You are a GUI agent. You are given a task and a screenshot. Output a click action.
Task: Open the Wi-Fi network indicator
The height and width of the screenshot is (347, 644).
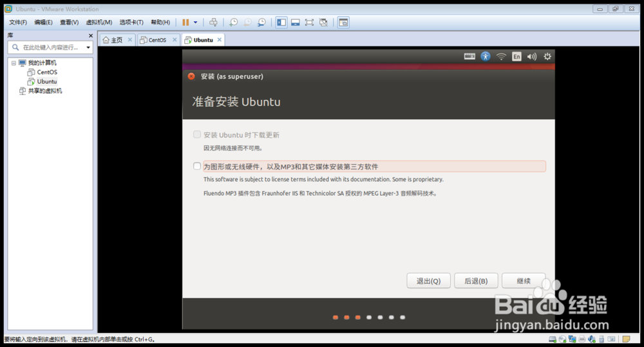click(501, 57)
